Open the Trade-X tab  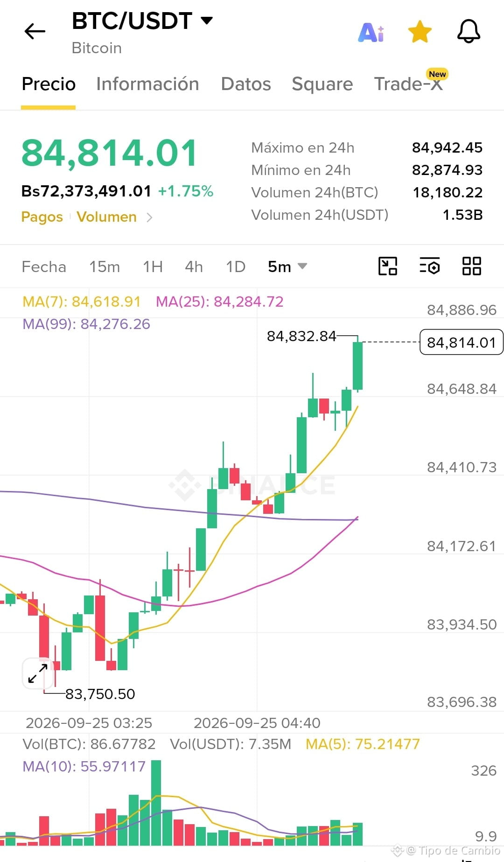408,84
